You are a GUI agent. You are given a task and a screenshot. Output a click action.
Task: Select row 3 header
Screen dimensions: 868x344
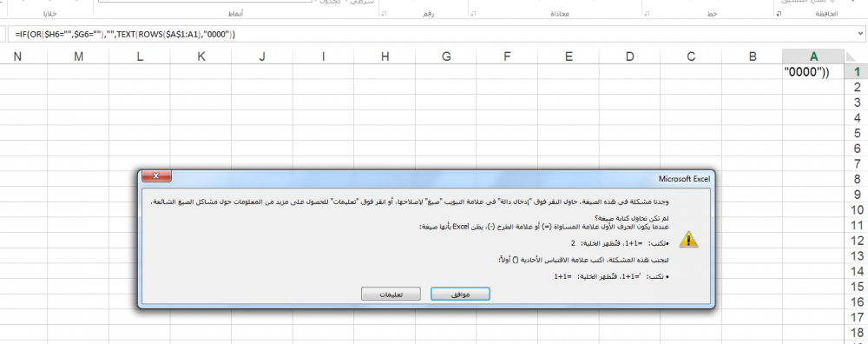[857, 102]
